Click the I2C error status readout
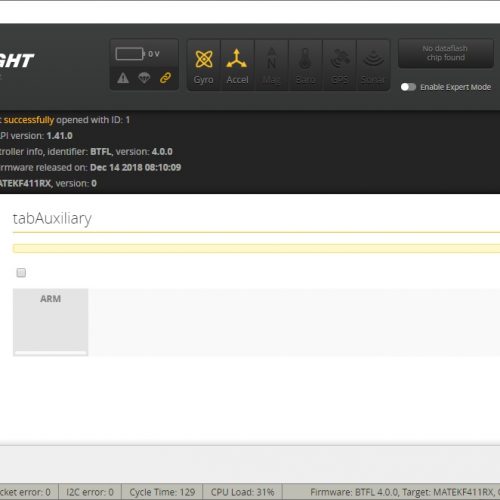Image resolution: width=500 pixels, height=500 pixels. tap(90, 492)
